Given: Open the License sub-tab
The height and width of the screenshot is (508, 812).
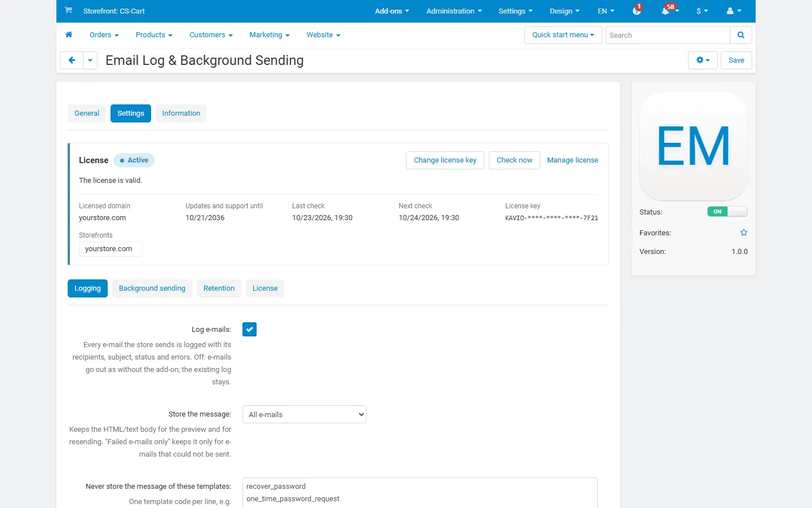Looking at the screenshot, I should (265, 288).
